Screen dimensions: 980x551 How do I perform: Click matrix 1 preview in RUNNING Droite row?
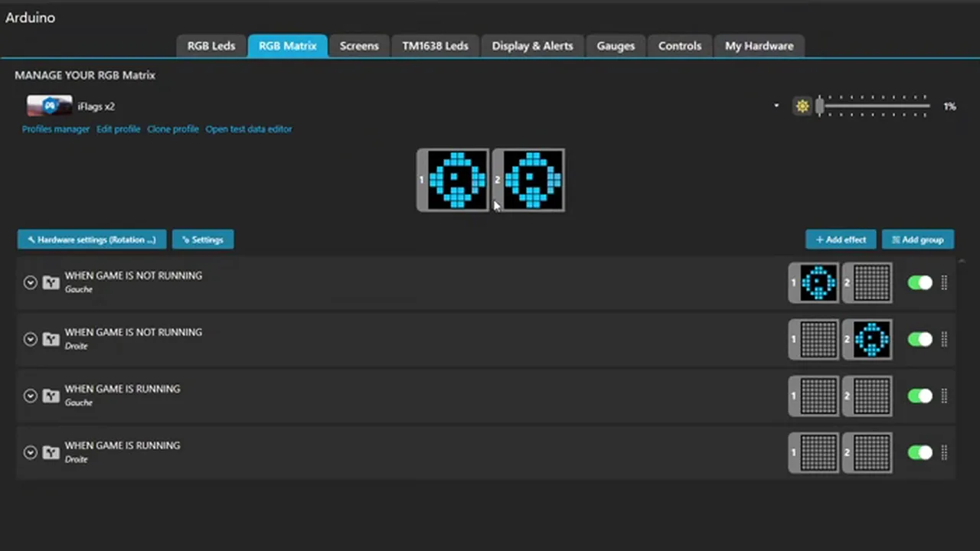pyautogui.click(x=814, y=452)
